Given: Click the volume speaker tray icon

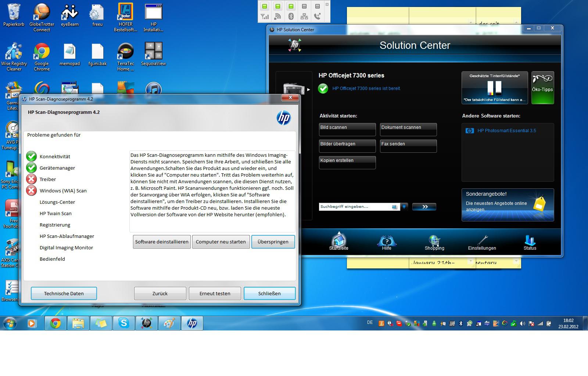Looking at the screenshot, I should (x=522, y=323).
